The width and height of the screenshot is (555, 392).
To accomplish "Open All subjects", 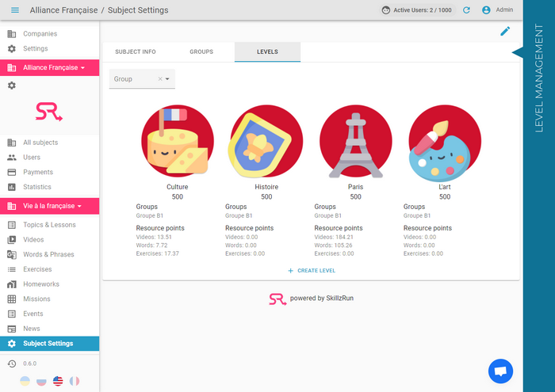I will coord(49,143).
